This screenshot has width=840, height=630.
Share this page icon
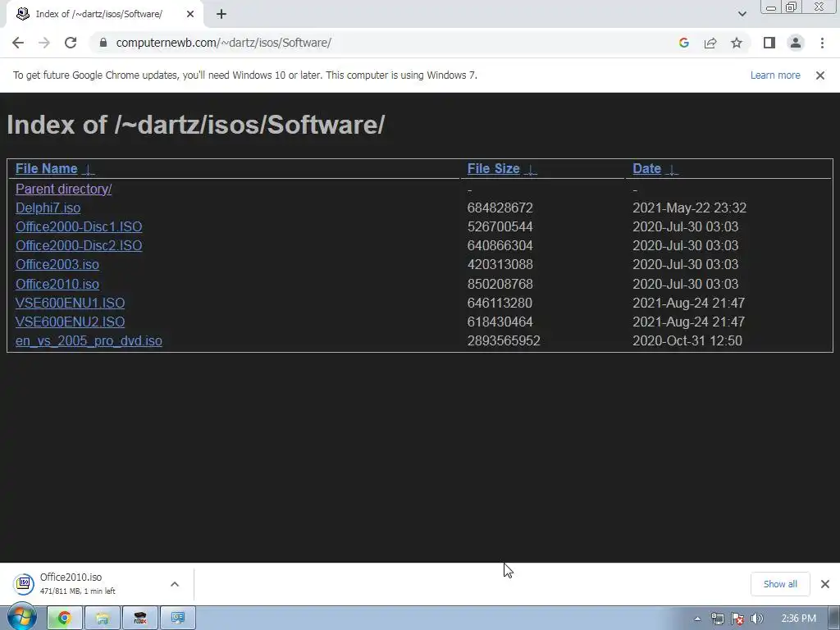710,43
